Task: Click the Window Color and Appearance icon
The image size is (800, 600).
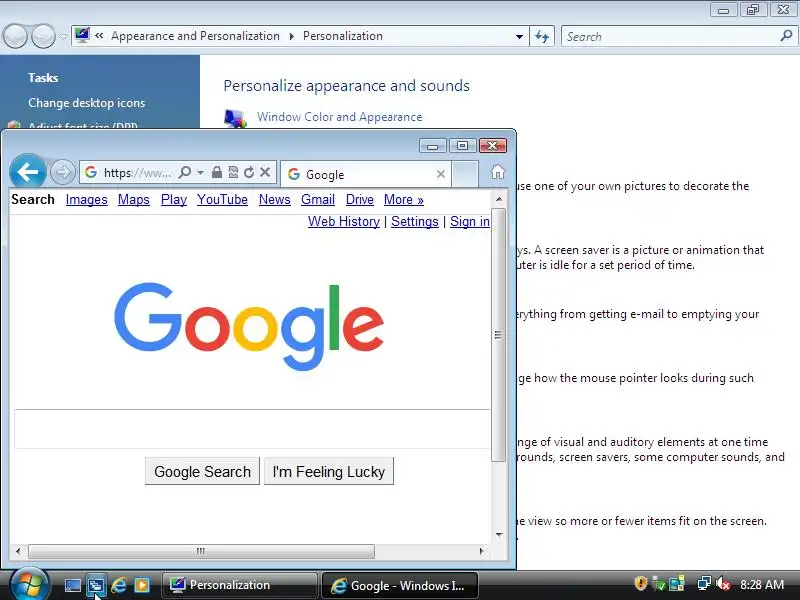Action: point(235,118)
